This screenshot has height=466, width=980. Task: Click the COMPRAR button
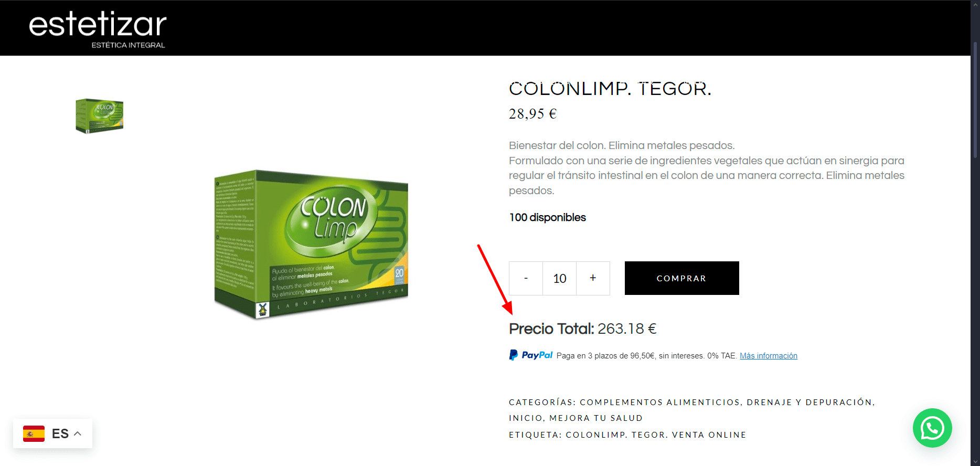point(681,278)
